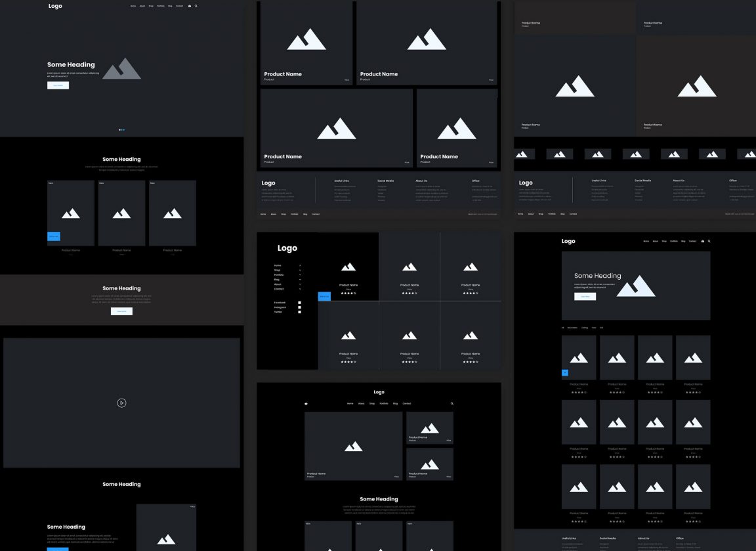The image size is (756, 551).
Task: Select the fifth star on a product rating
Action: 355,293
